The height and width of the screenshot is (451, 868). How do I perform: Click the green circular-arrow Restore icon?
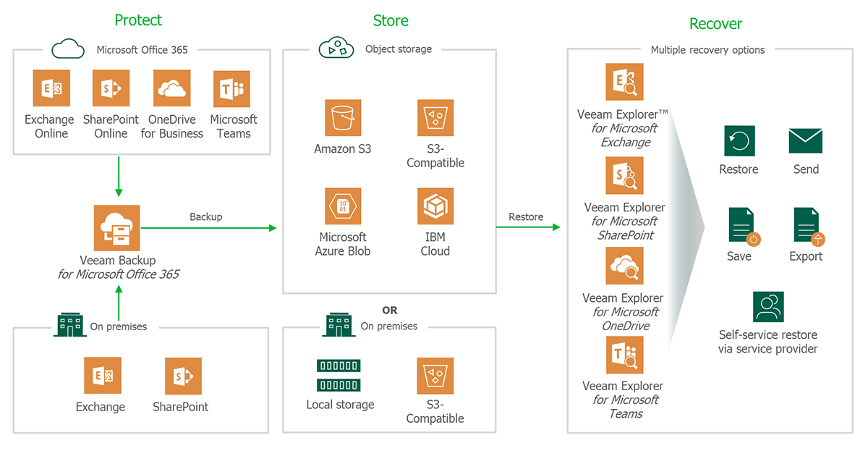click(739, 141)
